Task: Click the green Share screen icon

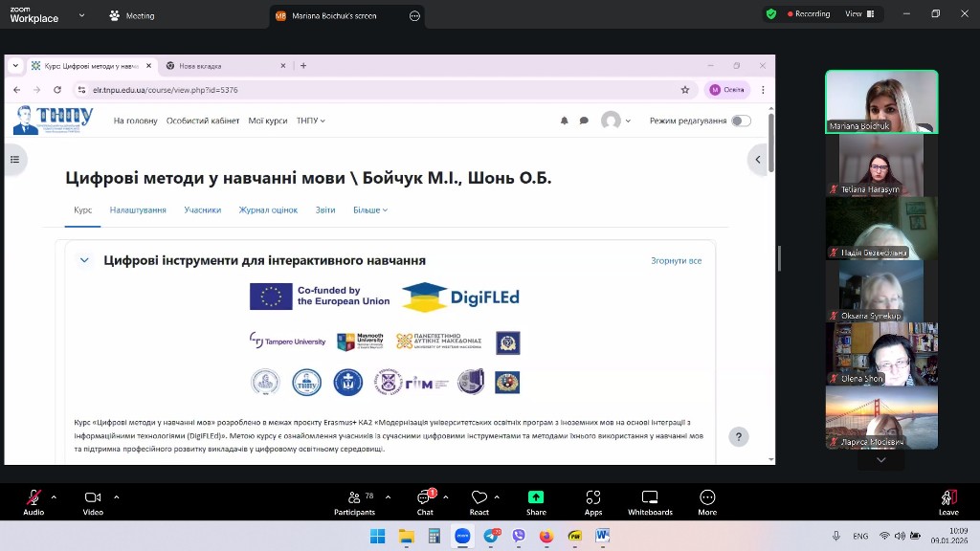Action: coord(536,497)
